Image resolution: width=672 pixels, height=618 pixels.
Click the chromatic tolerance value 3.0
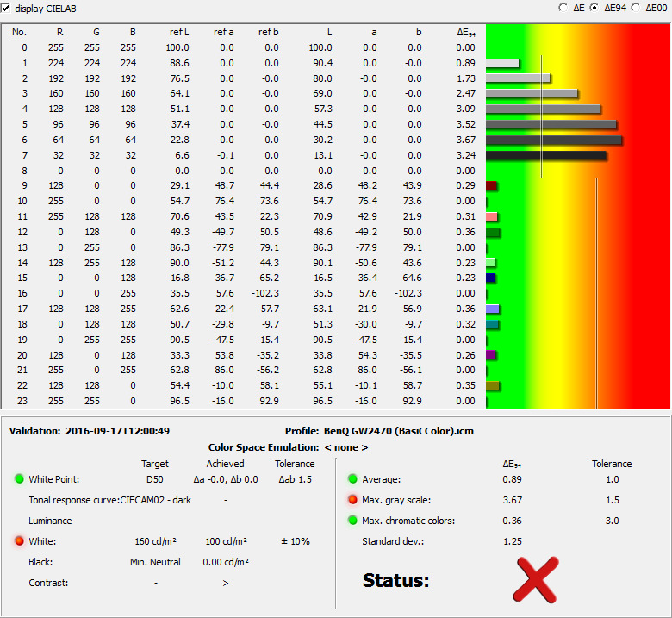tap(612, 521)
